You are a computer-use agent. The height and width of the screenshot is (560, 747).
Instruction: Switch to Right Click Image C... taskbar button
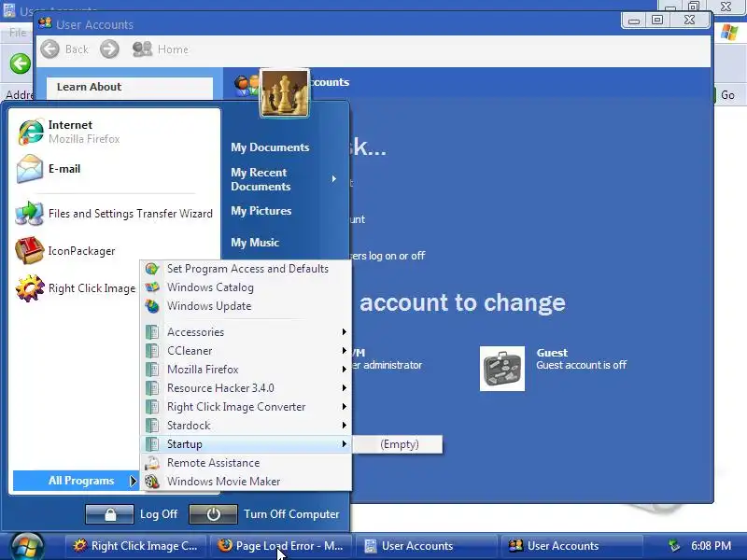click(x=135, y=546)
